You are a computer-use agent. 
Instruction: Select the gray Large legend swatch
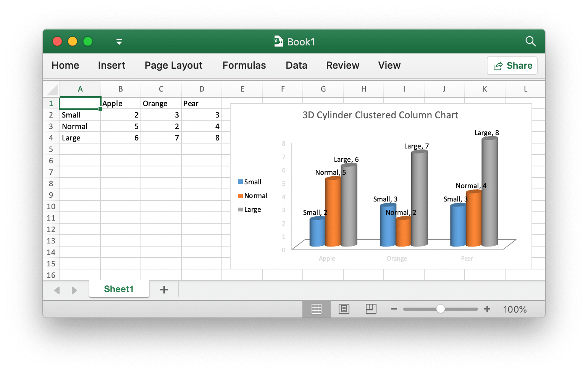pyautogui.click(x=241, y=210)
